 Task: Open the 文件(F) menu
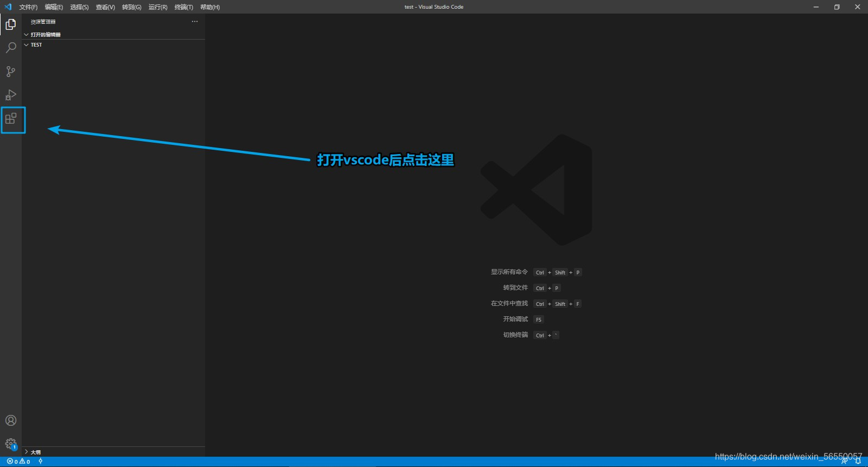[x=28, y=7]
